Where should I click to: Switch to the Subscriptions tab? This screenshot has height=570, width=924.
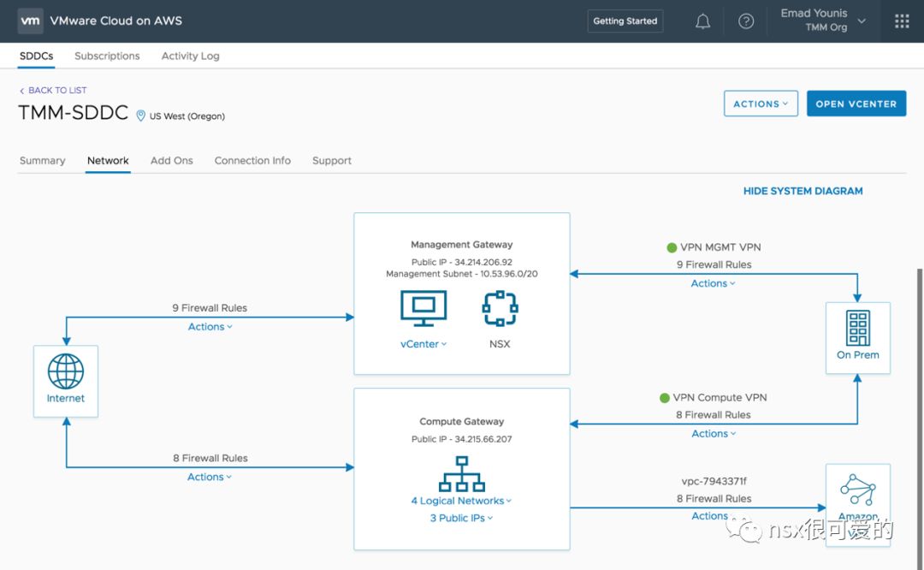107,56
